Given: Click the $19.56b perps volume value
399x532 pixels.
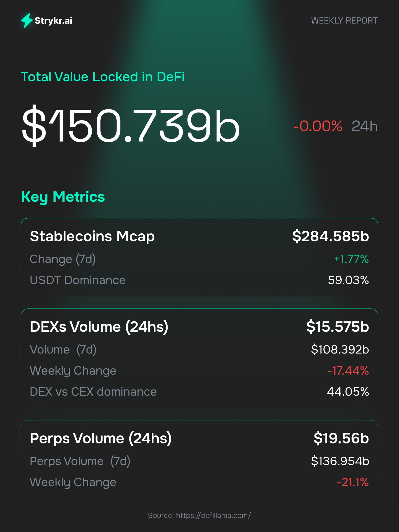Looking at the screenshot, I should coord(341,438).
